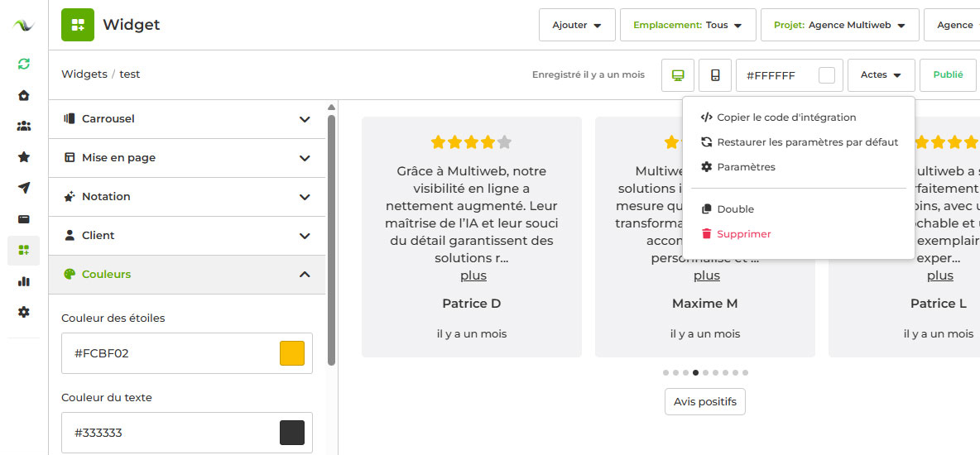Click the paper plane sidebar icon
The image size is (980, 455).
pyautogui.click(x=23, y=188)
